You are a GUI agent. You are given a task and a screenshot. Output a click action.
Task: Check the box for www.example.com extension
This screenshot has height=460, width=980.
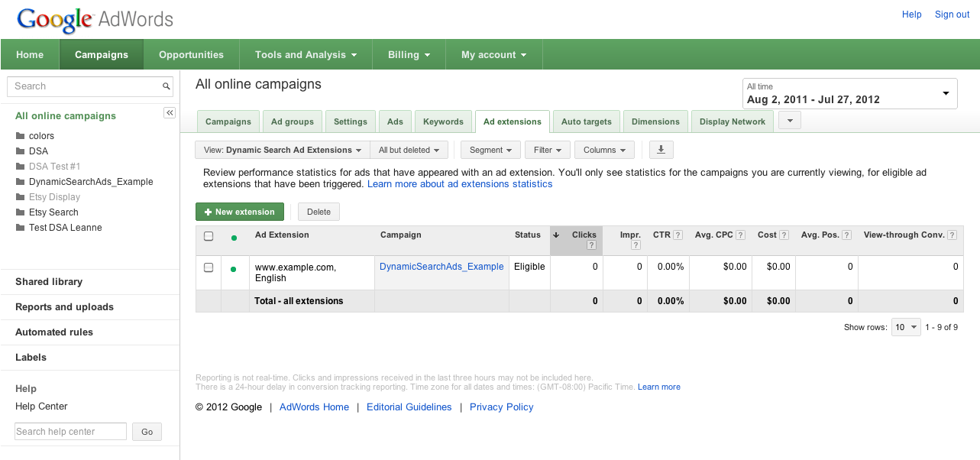click(x=209, y=267)
